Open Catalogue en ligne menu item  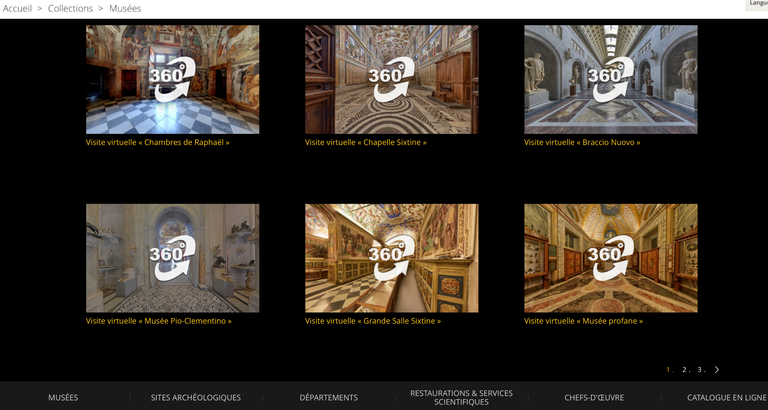(x=727, y=398)
